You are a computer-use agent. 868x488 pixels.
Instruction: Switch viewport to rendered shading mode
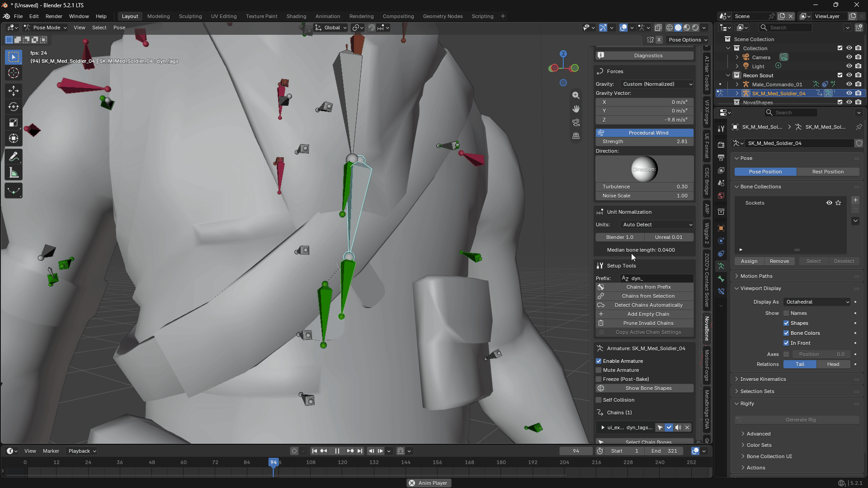695,28
